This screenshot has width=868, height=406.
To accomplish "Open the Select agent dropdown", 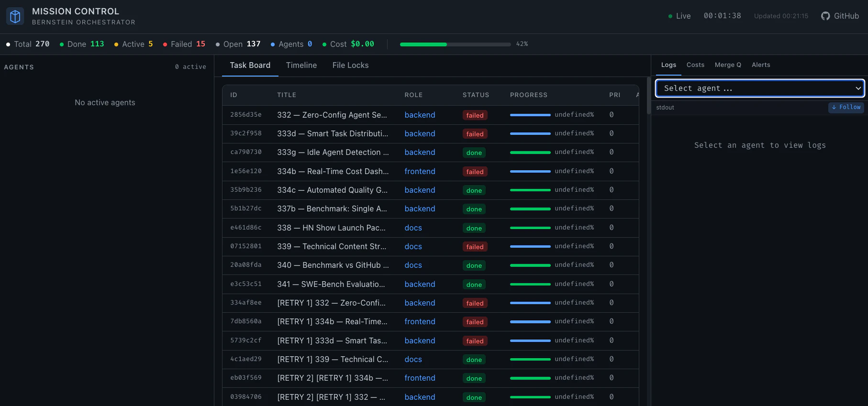I will tap(759, 88).
